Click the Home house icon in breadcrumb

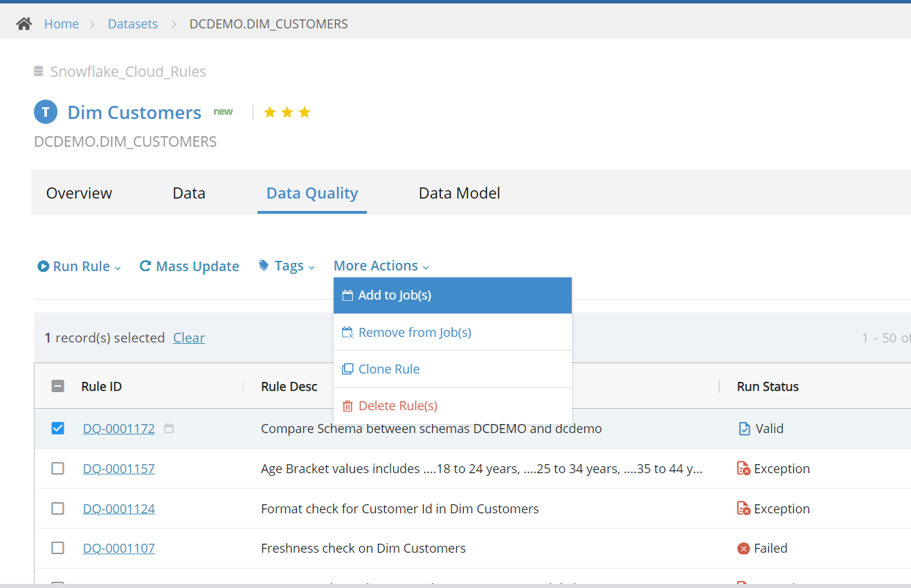(x=24, y=24)
